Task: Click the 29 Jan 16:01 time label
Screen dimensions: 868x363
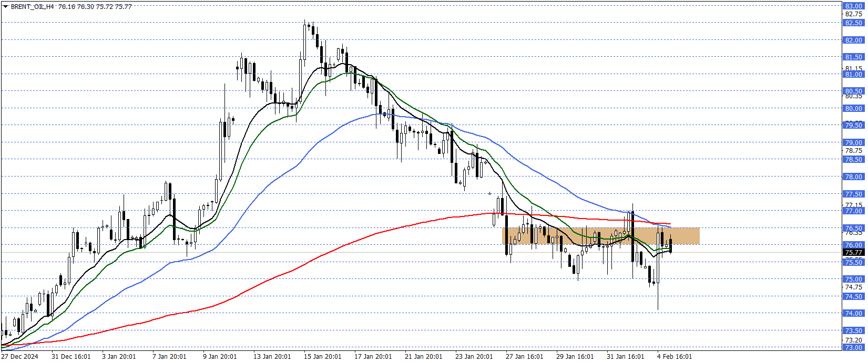Action: 575,357
